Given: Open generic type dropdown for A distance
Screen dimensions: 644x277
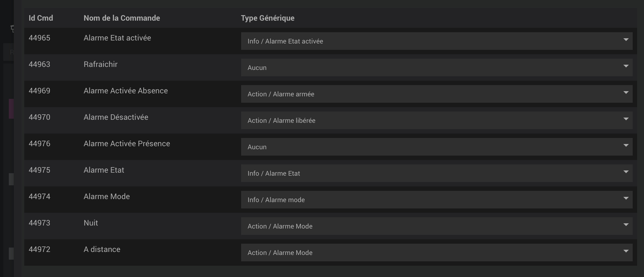Looking at the screenshot, I should (x=436, y=252).
